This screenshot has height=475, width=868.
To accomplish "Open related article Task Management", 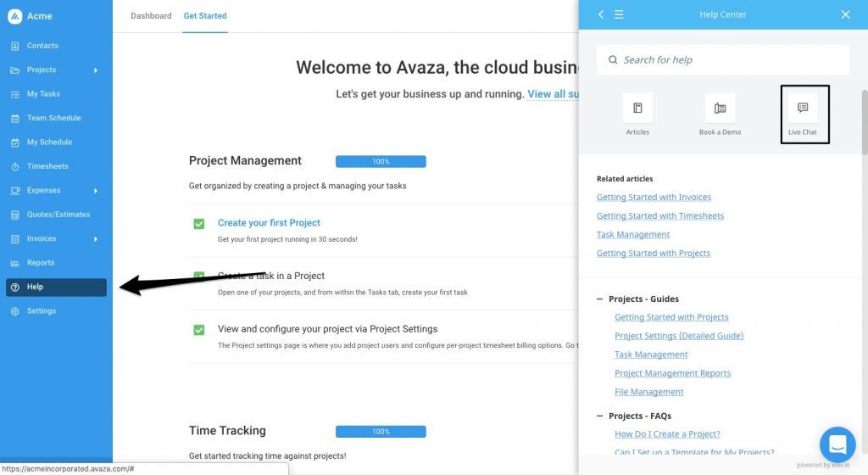I will (x=632, y=235).
